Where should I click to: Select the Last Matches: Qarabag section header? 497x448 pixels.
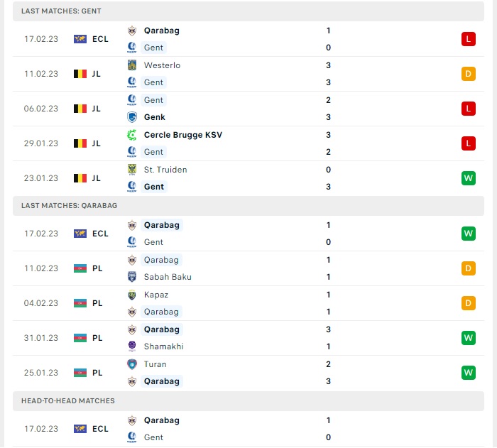pyautogui.click(x=248, y=206)
